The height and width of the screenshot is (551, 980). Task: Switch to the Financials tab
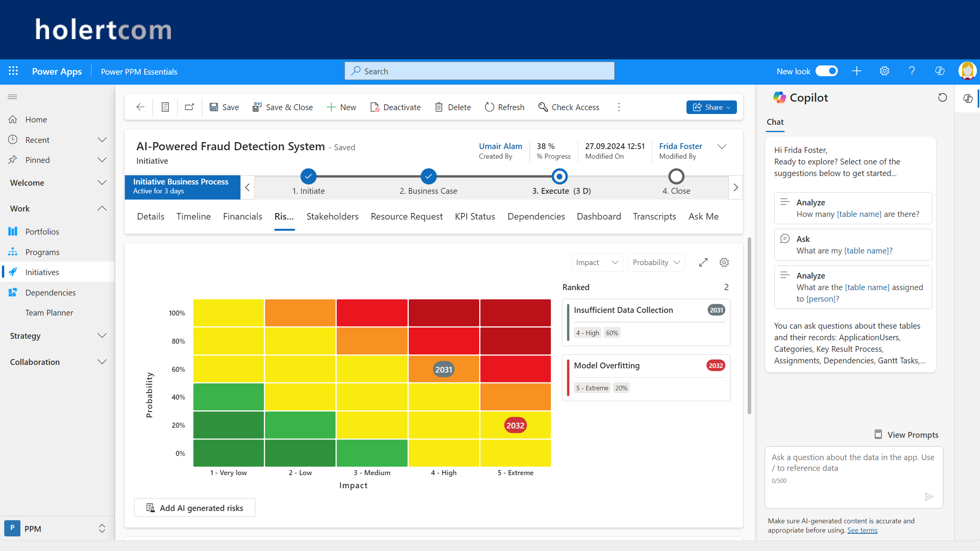243,216
